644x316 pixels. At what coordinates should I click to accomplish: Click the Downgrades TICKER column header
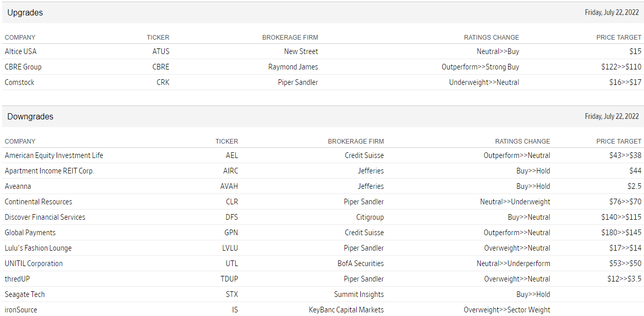(x=227, y=142)
